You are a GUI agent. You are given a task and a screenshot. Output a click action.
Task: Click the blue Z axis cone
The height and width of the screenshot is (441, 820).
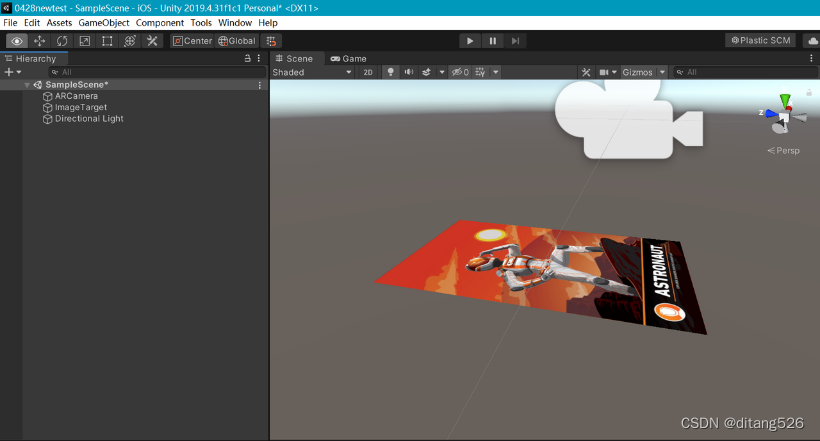tap(771, 113)
